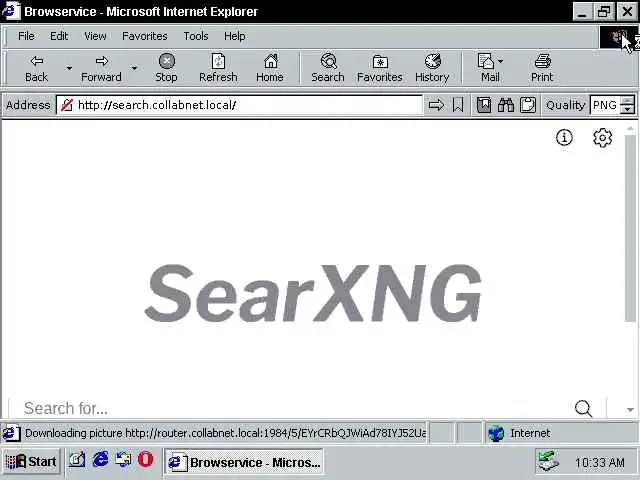
Task: Open the Favorites menu
Action: (145, 36)
